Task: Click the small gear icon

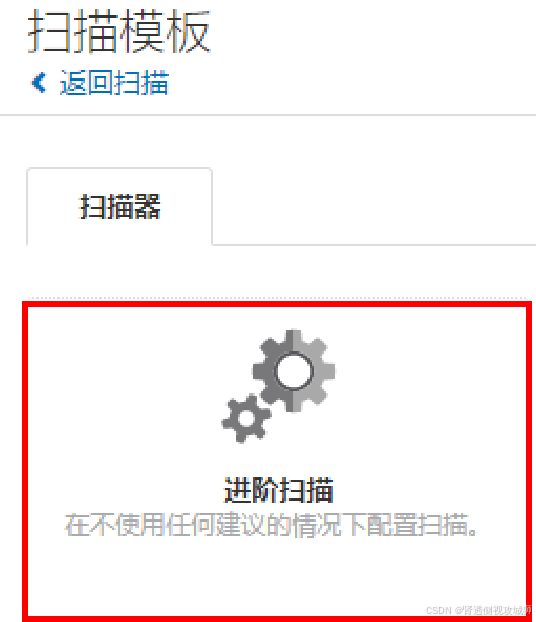Action: point(246,419)
